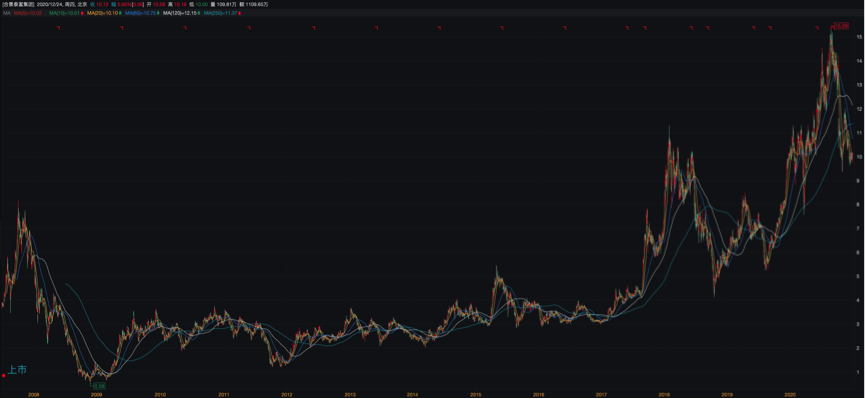The image size is (865, 399).
Task: Click price axis label 5
Action: pos(859,276)
